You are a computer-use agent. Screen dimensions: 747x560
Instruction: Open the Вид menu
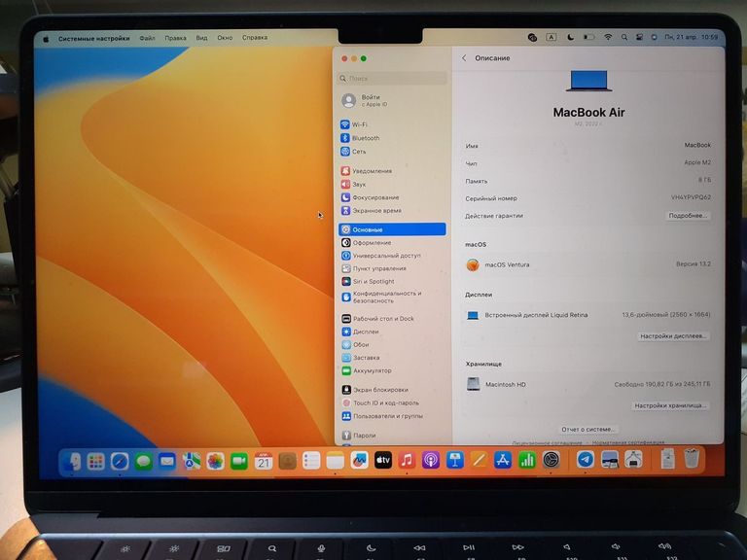point(201,38)
